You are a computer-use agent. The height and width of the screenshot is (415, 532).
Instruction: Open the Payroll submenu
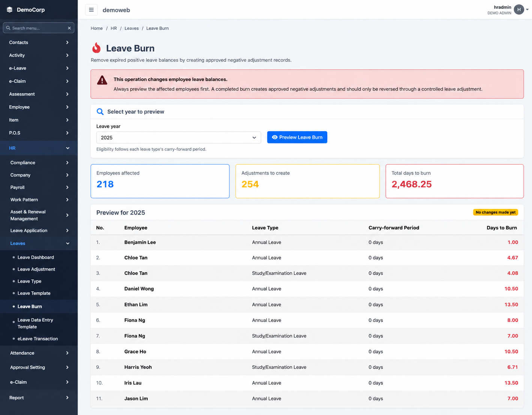point(39,187)
